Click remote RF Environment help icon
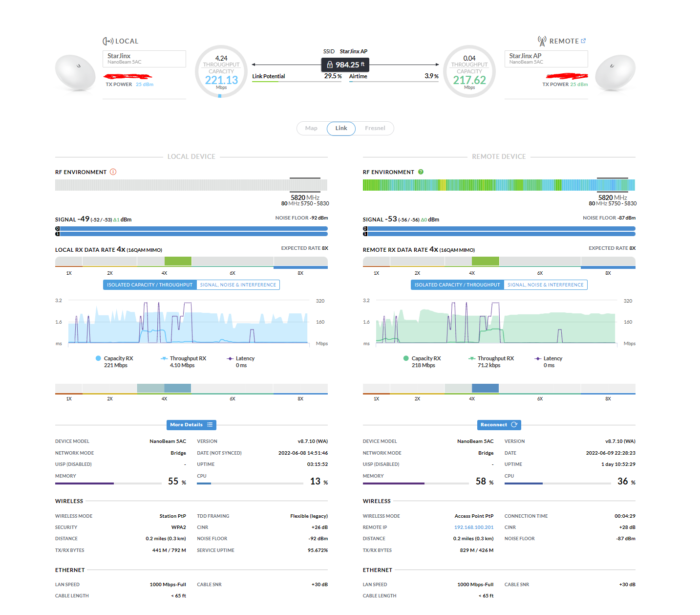Screen dimensions: 700x615 coord(421,172)
